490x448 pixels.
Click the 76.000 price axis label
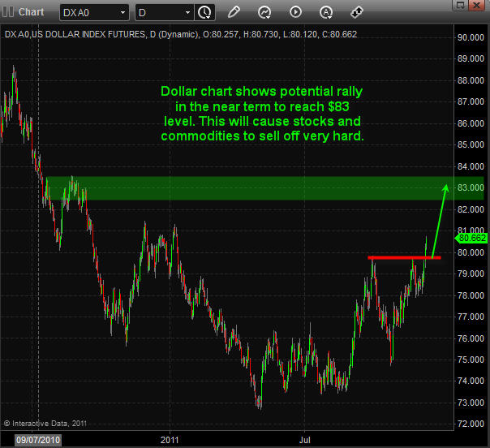(x=471, y=338)
